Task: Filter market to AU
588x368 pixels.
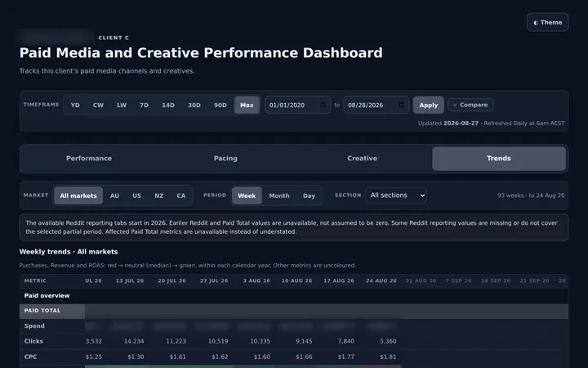Action: coord(114,195)
